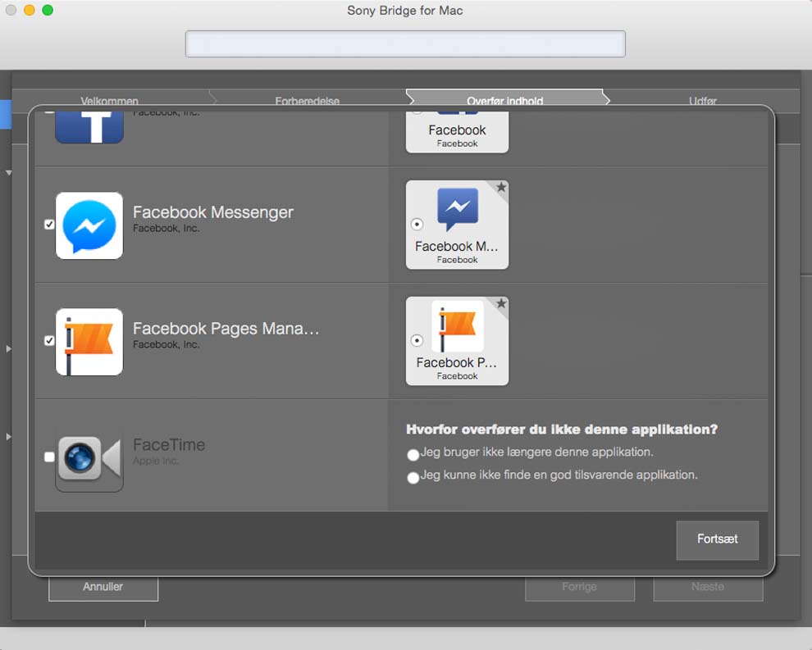
Task: Click the flag icon in Facebook P... card
Action: [x=458, y=326]
